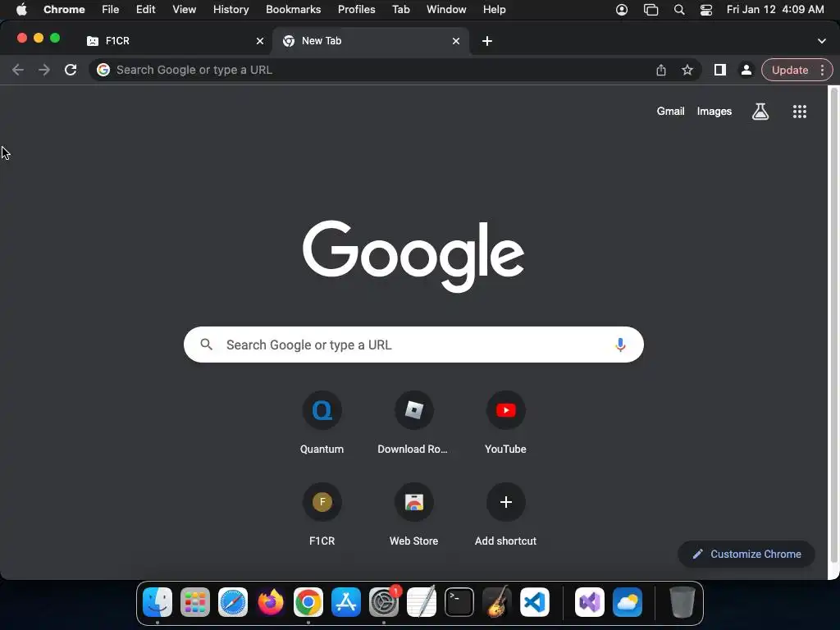The height and width of the screenshot is (630, 840).
Task: Open the Google apps grid
Action: (x=800, y=112)
